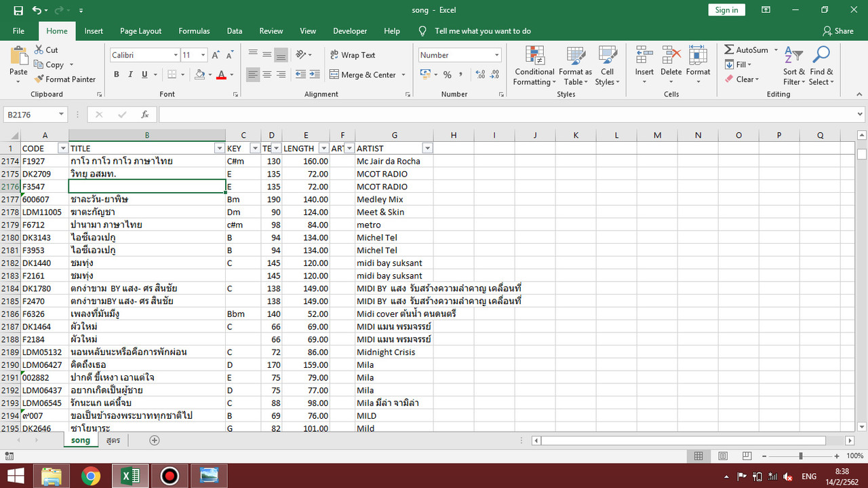Switch to Page Break Preview in status bar

pos(747,456)
